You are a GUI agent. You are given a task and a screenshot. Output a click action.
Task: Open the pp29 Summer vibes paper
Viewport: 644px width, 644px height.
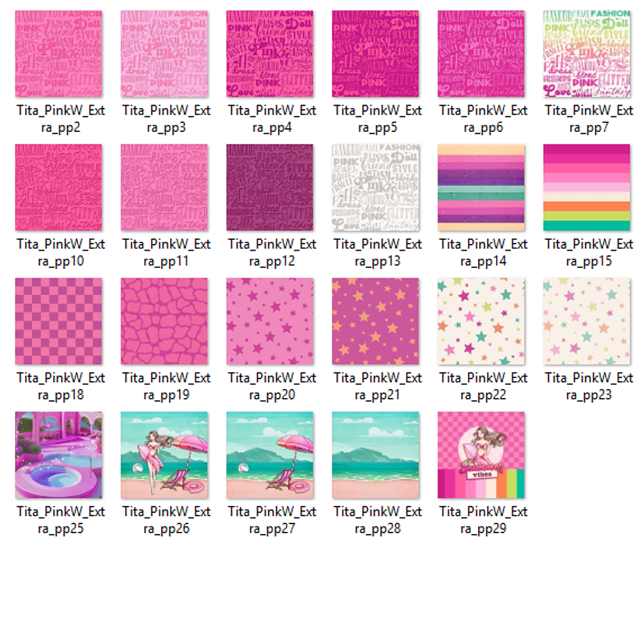pyautogui.click(x=481, y=455)
